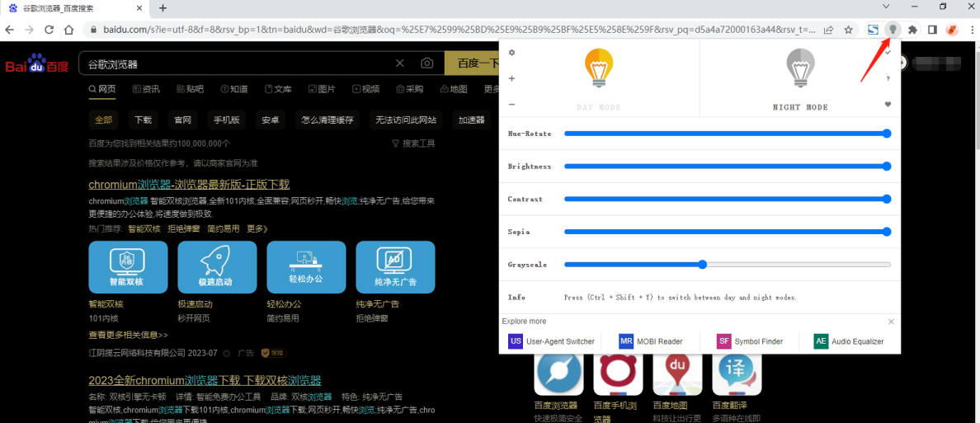Bookmark this page with the star icon
Viewport: 980px width, 423px height.
[x=848, y=30]
